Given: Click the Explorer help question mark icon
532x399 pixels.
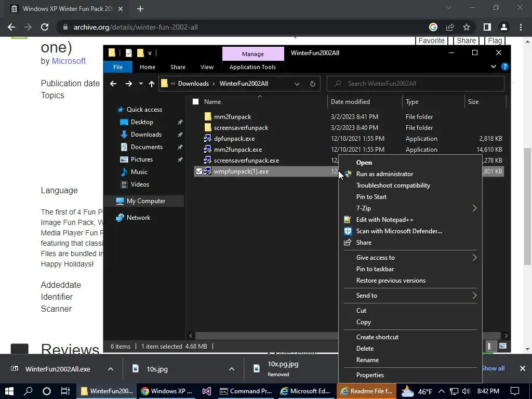Looking at the screenshot, I should (504, 67).
